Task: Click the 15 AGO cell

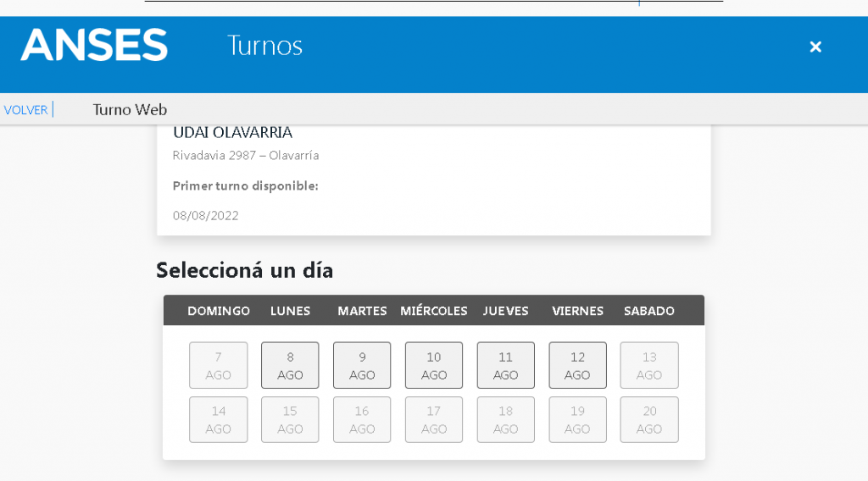Action: click(x=290, y=420)
